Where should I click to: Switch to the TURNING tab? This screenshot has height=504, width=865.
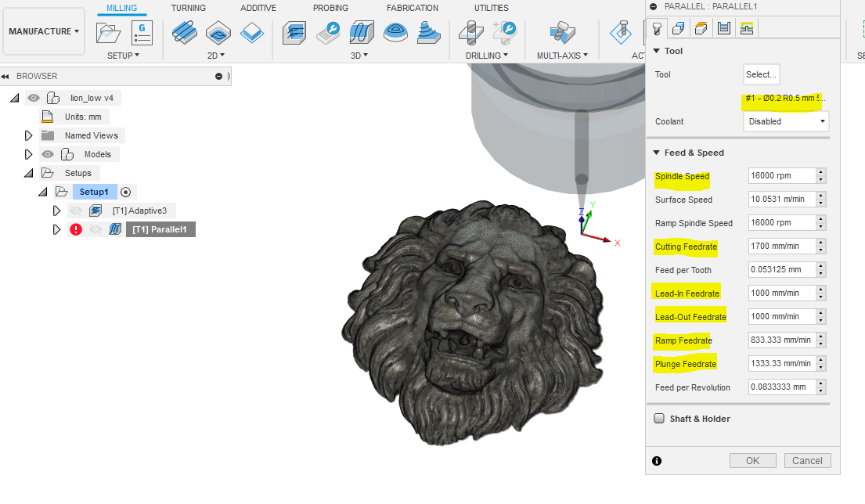pos(188,8)
